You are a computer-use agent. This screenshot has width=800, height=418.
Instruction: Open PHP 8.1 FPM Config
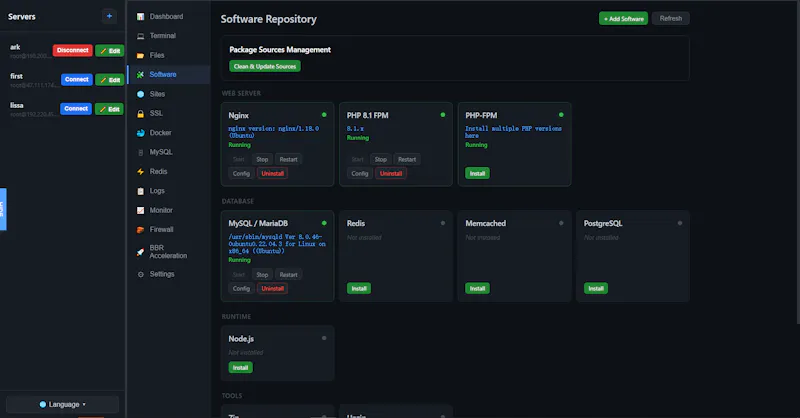point(360,174)
